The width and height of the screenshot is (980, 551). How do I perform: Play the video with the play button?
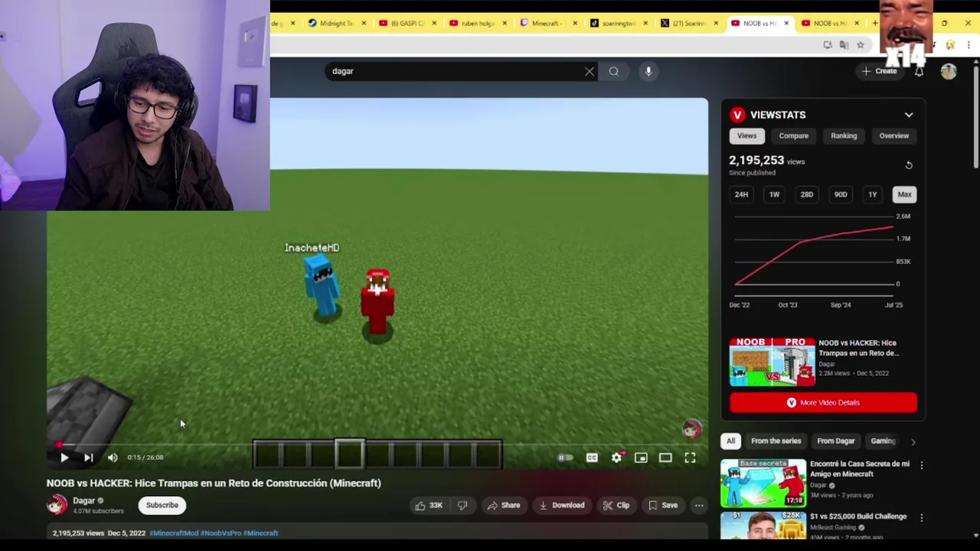[64, 458]
